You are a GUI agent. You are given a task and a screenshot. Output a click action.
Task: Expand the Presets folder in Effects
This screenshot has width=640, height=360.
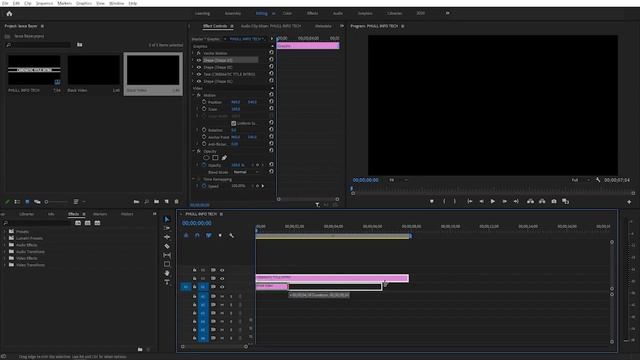(5, 231)
